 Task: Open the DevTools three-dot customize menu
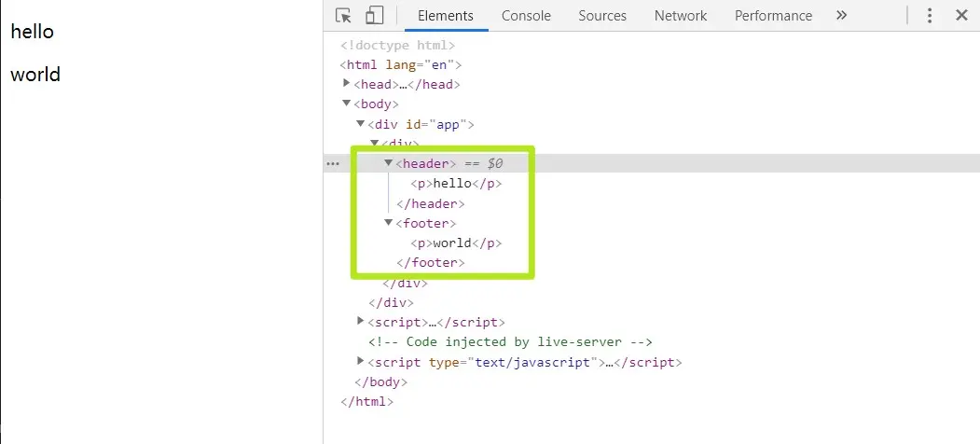coord(930,16)
